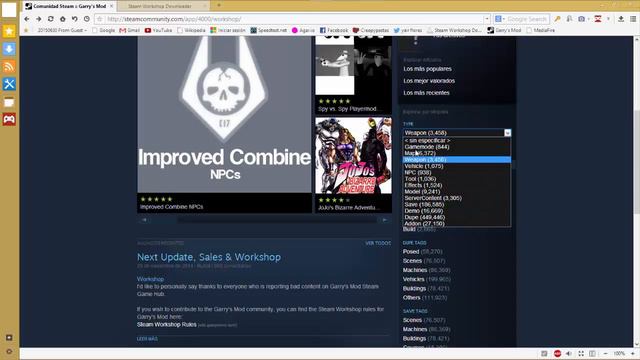The image size is (640, 360).
Task: Open 'Los más recientes' link
Action: (426, 93)
